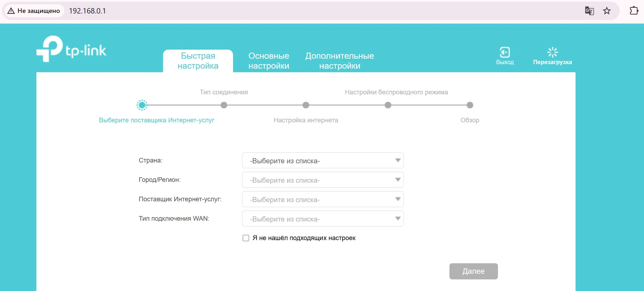Open the Страна dropdown list
Screen dimensions: 644x291
(323, 161)
